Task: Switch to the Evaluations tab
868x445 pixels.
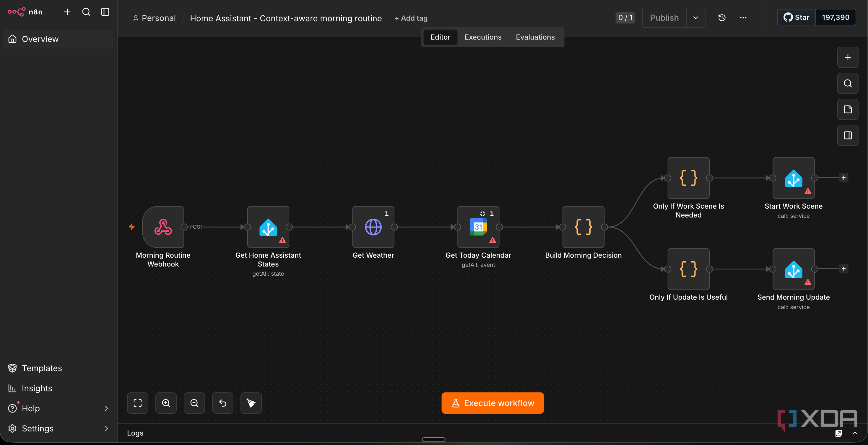Action: click(535, 37)
